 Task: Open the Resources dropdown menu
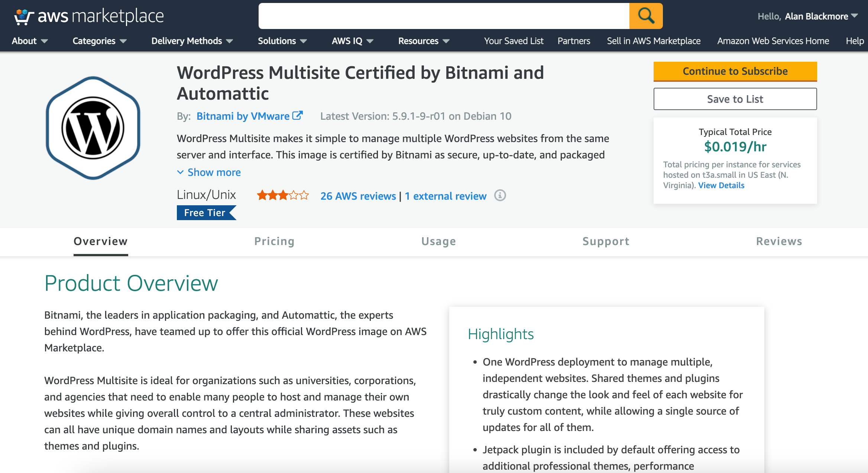coord(424,41)
